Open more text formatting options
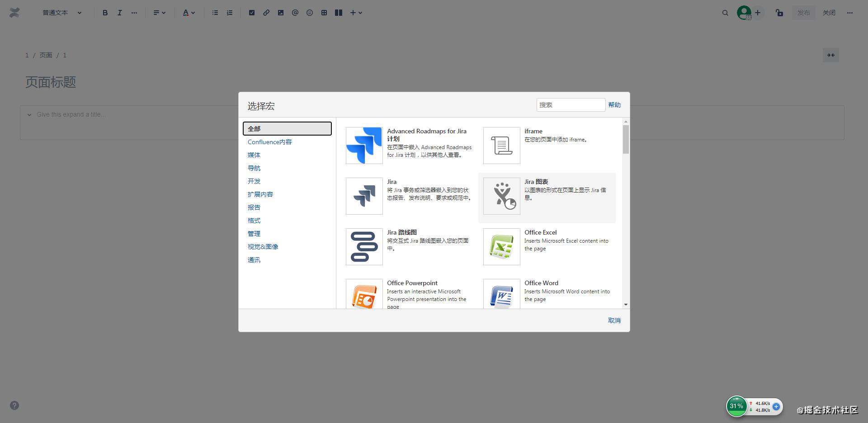This screenshot has height=423, width=868. 134,13
